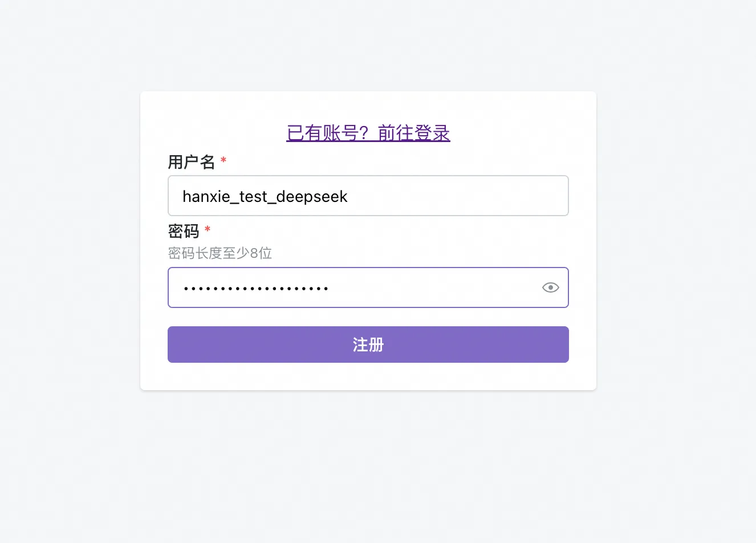This screenshot has height=543, width=756.
Task: Place cursor in hanxie_test_deepseek text
Action: pyautogui.click(x=265, y=196)
